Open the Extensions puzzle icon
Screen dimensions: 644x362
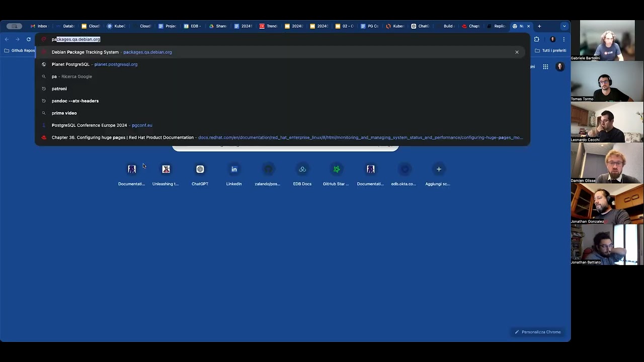point(537,39)
